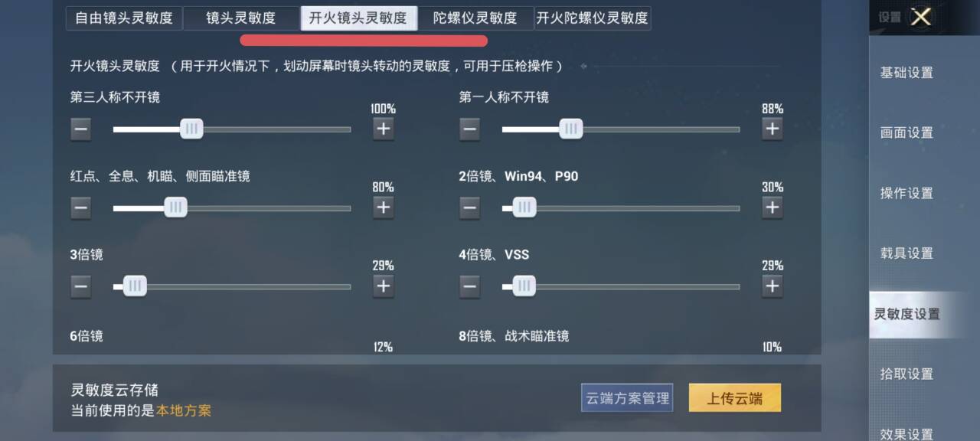Increase 第三人称不开镜 sensitivity with plus
The height and width of the screenshot is (441, 980).
pos(384,129)
